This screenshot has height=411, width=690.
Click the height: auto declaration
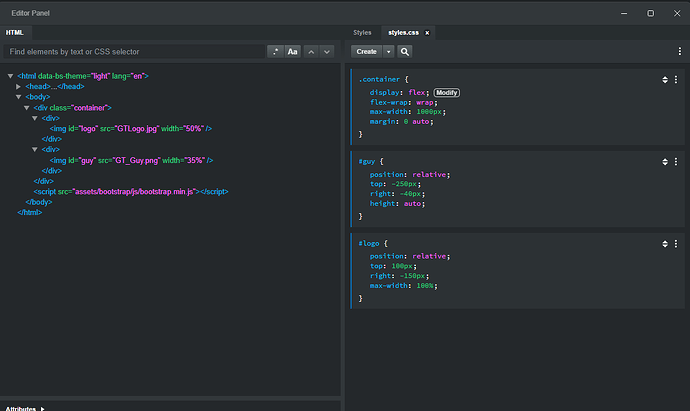point(397,203)
